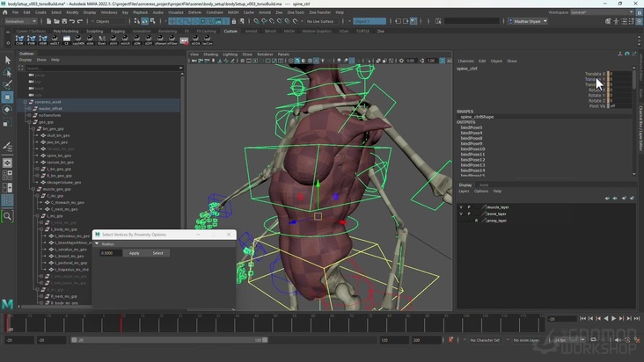The height and width of the screenshot is (362, 644).
Task: Click the zON shelf button
Action: click(136, 40)
